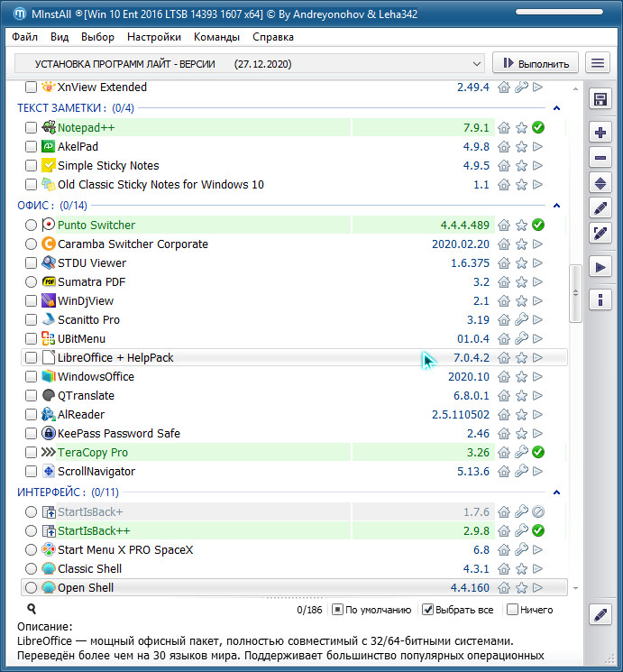
Task: Open the Справка menu
Action: point(273,37)
